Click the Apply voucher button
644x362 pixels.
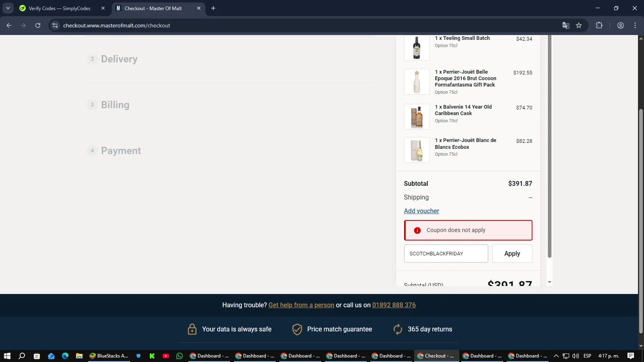coord(512,253)
